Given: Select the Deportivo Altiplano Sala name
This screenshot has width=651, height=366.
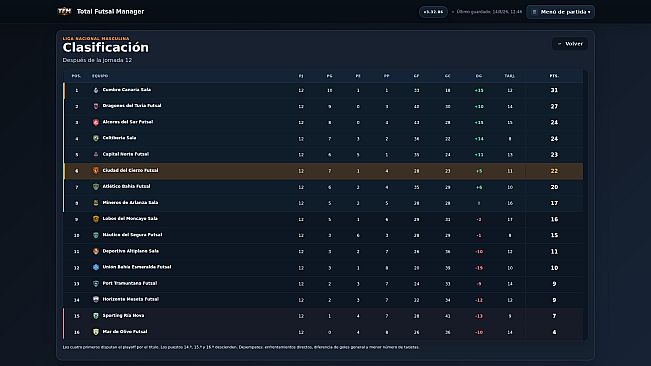Looking at the screenshot, I should point(131,251).
